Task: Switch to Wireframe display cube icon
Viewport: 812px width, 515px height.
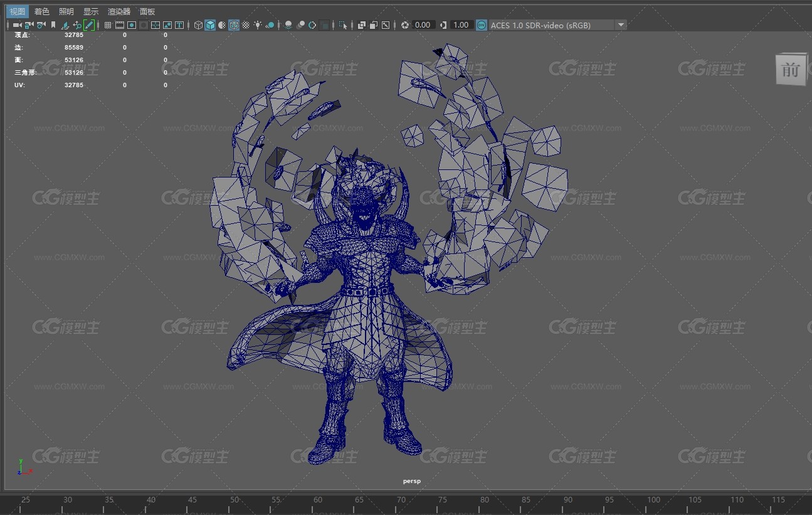Action: coord(198,25)
